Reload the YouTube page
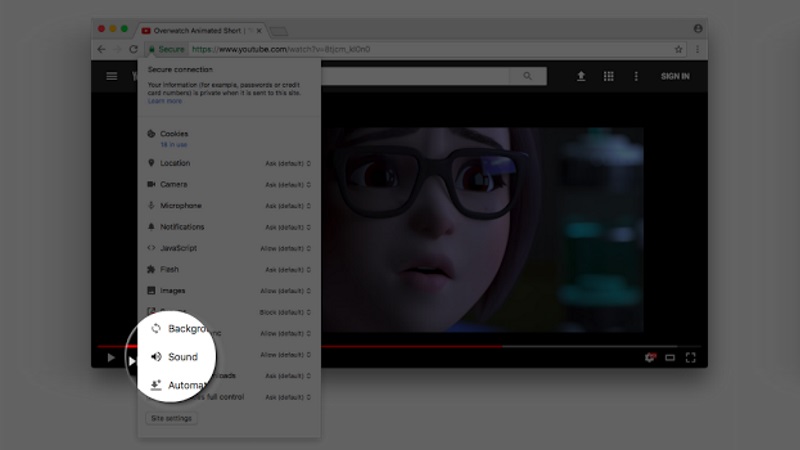The width and height of the screenshot is (800, 450). pyautogui.click(x=133, y=49)
